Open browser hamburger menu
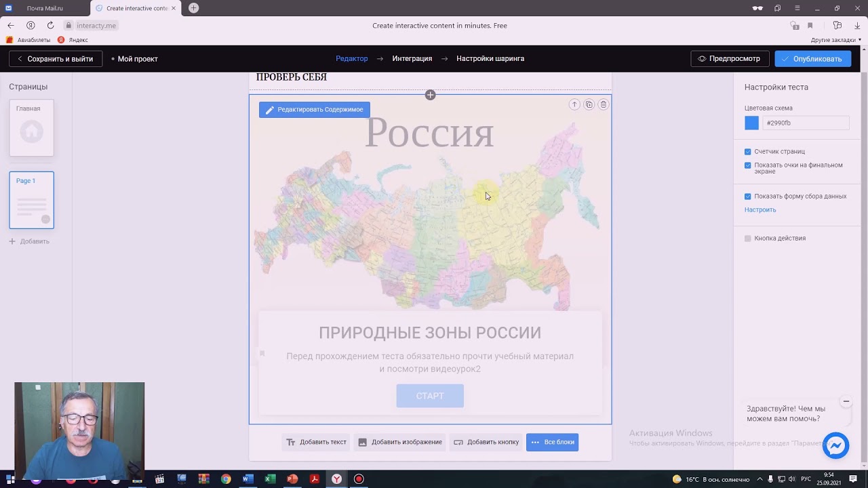The image size is (868, 488). coord(797,8)
